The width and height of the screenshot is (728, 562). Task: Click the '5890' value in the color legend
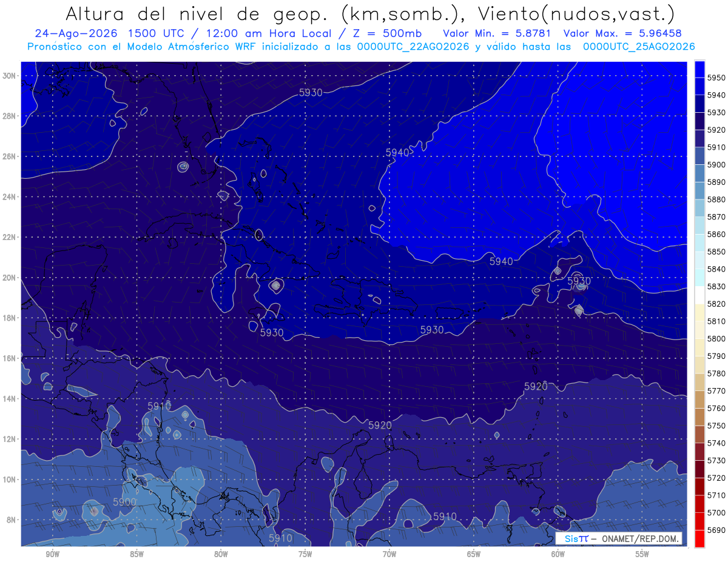point(716,182)
